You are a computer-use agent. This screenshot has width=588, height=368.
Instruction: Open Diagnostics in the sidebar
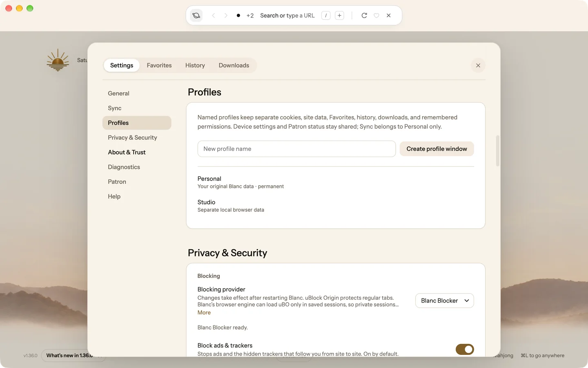tap(137, 167)
